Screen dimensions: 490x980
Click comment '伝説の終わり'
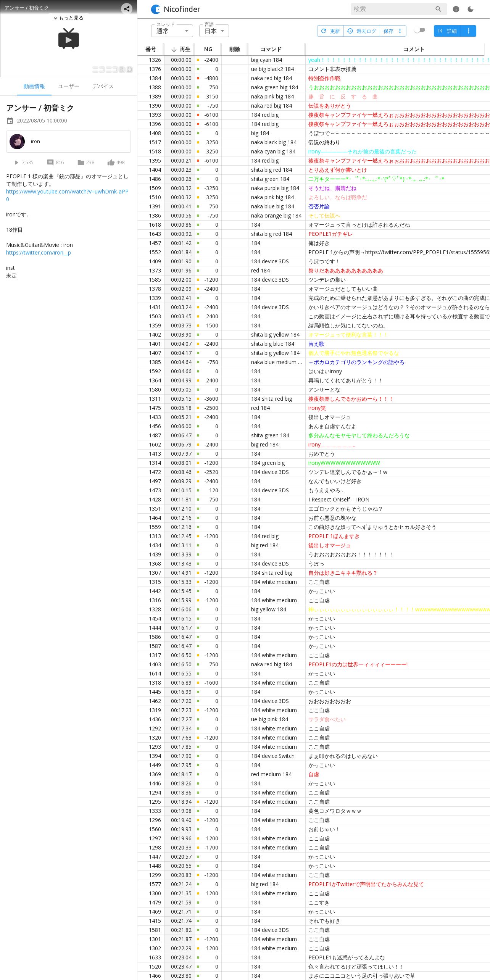(x=324, y=142)
